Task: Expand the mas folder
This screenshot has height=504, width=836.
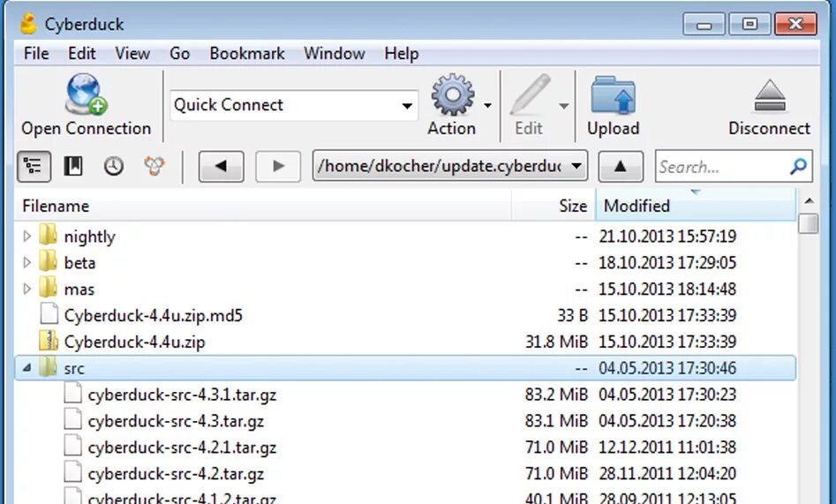Action: click(x=26, y=289)
